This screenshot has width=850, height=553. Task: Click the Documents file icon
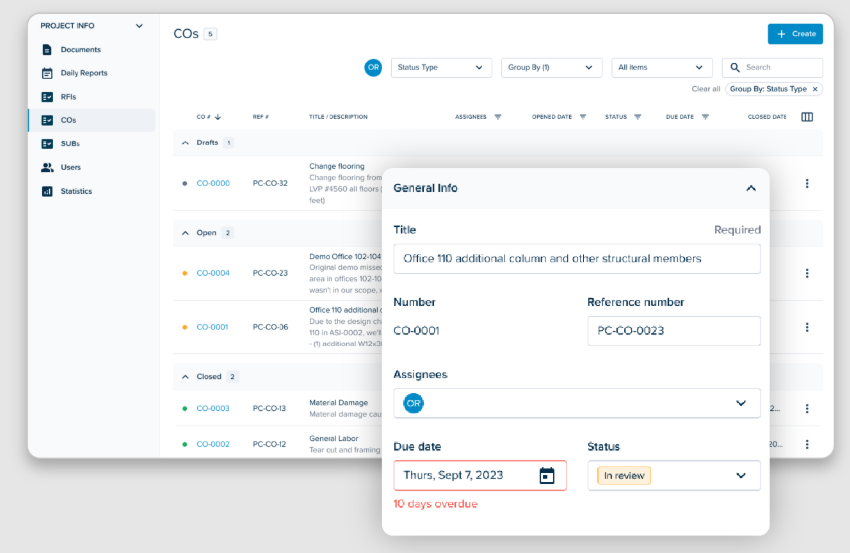47,50
